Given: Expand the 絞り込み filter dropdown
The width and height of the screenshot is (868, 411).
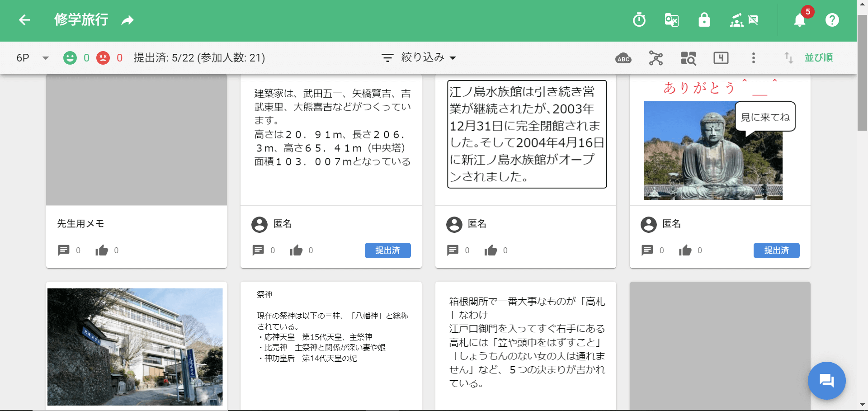Looking at the screenshot, I should [x=420, y=58].
